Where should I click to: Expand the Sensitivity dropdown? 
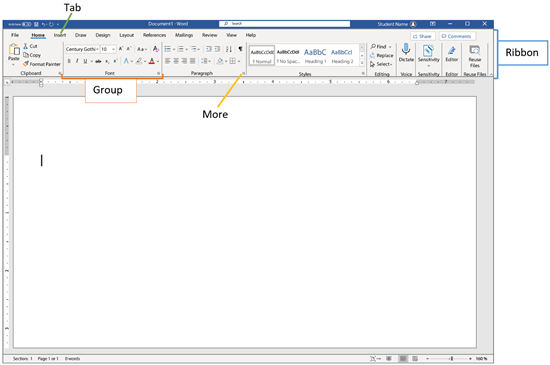[428, 66]
